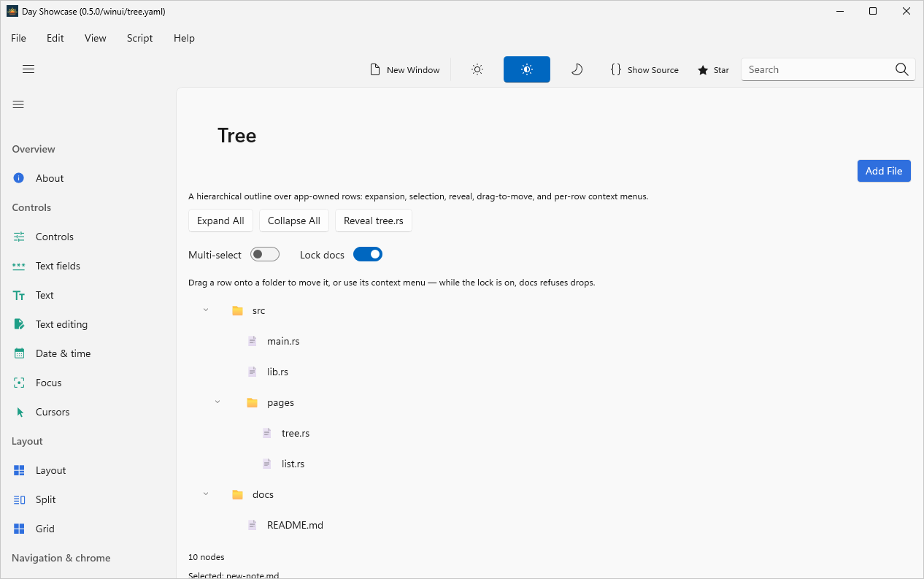Collapse the pages folder chevron

click(217, 402)
